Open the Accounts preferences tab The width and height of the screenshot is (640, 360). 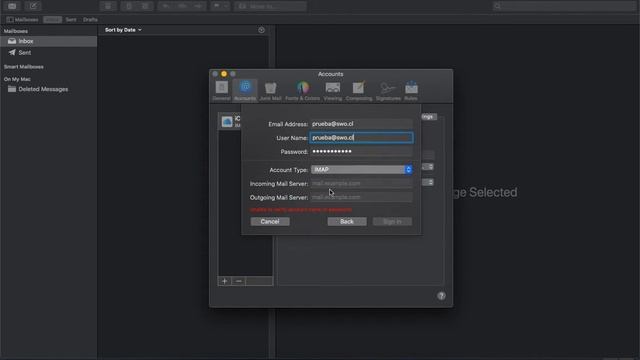pos(245,91)
